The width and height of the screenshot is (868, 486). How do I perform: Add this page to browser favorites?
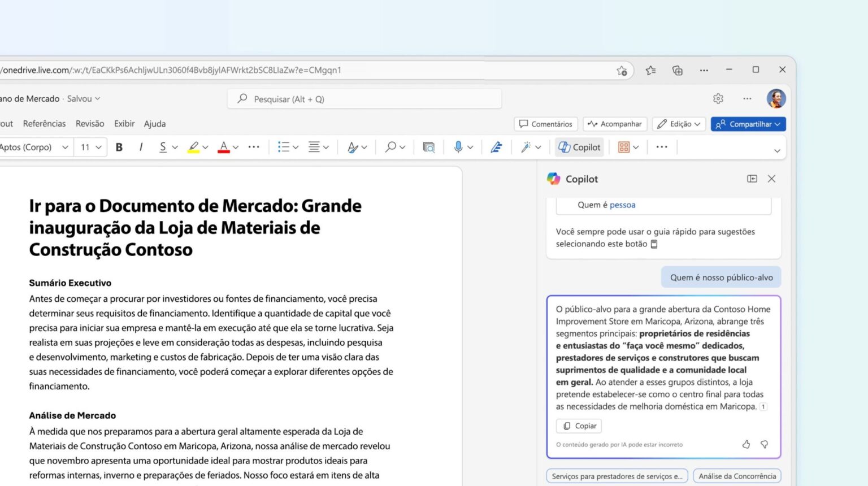pyautogui.click(x=622, y=71)
